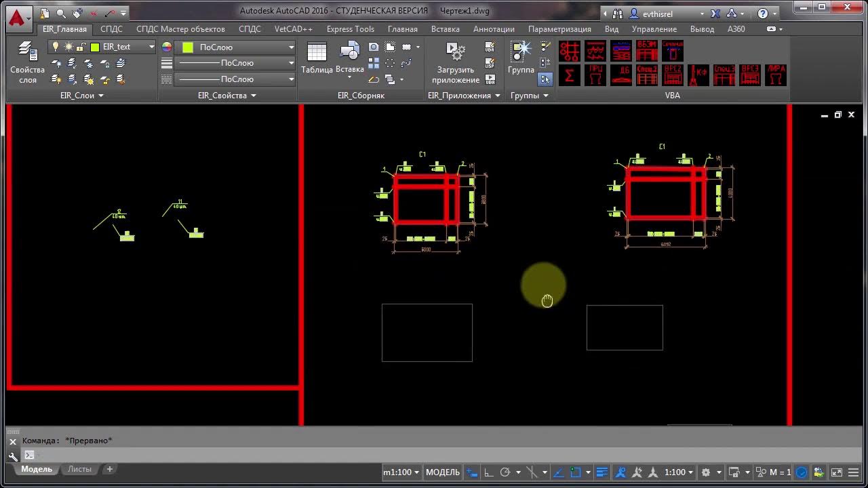
Task: Toggle layer lock padlock icon
Action: tap(80, 47)
